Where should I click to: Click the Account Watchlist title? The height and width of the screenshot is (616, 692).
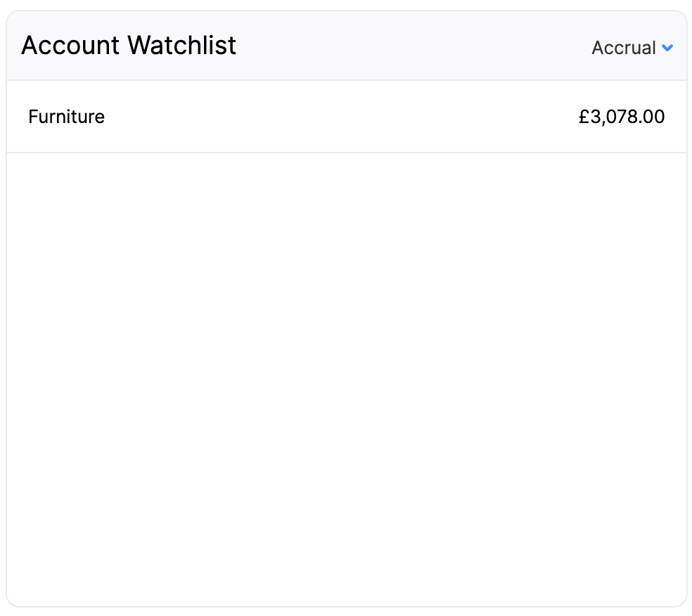click(129, 45)
